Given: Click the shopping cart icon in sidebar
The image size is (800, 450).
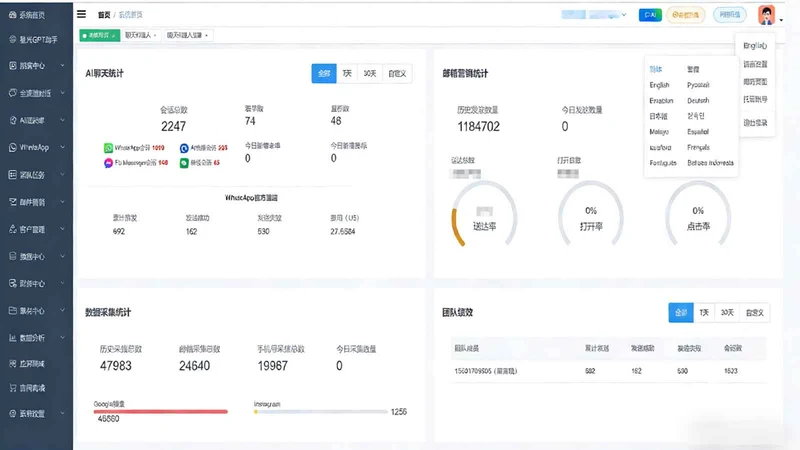Looking at the screenshot, I should pos(13,388).
